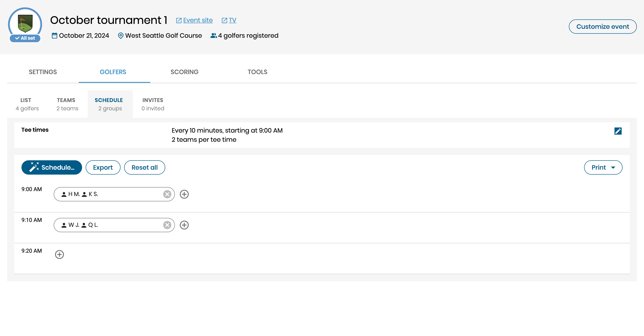The width and height of the screenshot is (644, 336).
Task: Open the Schedule wizard button
Action: pos(52,167)
